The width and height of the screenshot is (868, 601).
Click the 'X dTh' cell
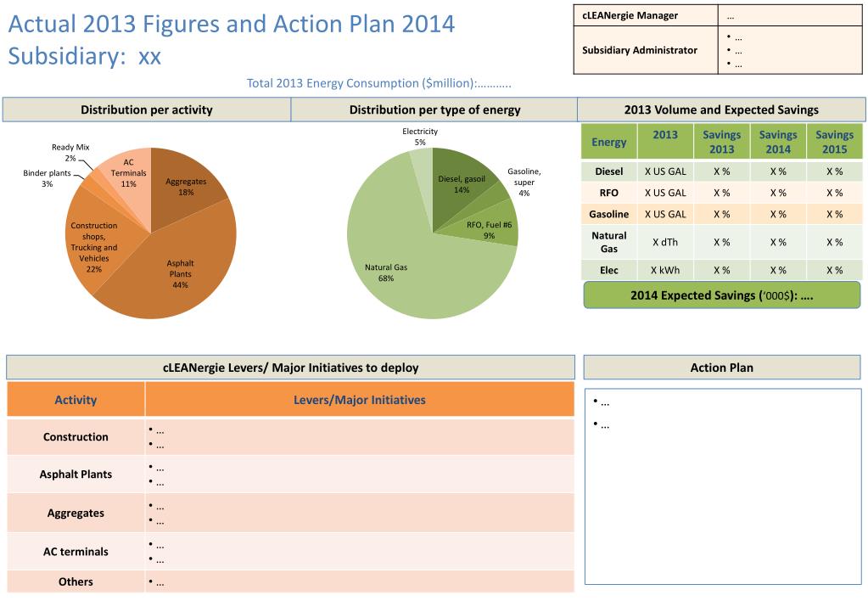(665, 242)
